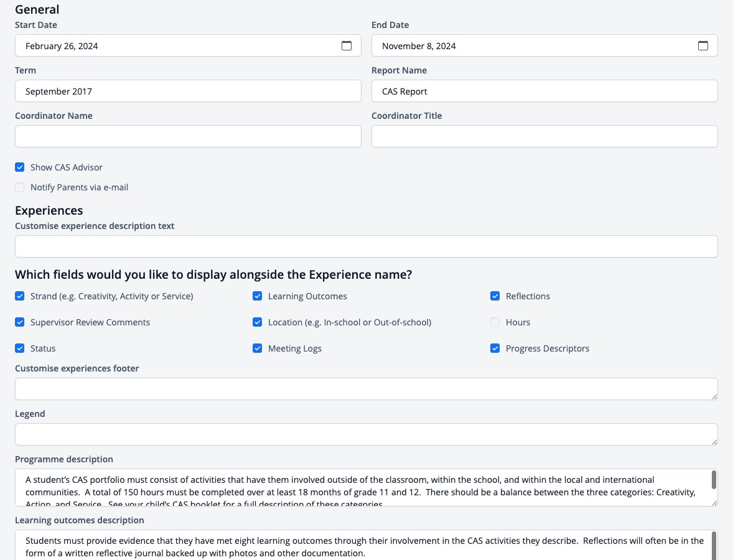The image size is (733, 560).
Task: Enable the Hours checkbox
Action: click(495, 322)
